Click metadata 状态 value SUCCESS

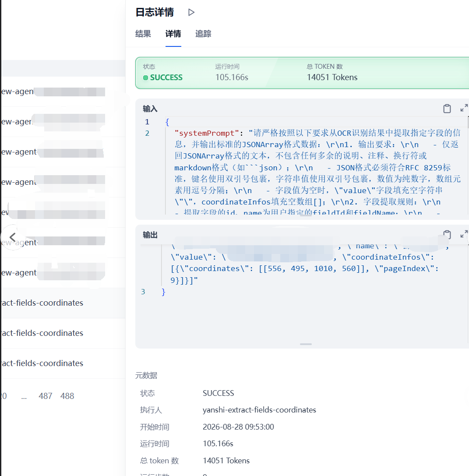point(218,393)
